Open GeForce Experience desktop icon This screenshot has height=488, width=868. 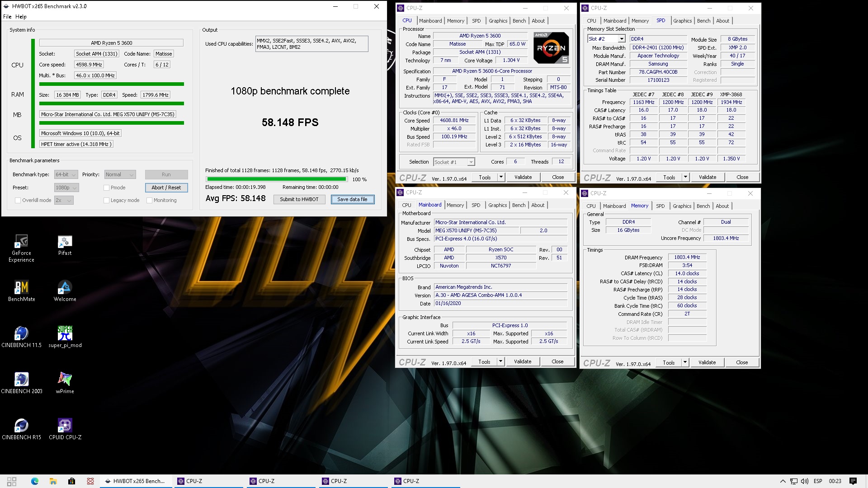pyautogui.click(x=21, y=248)
